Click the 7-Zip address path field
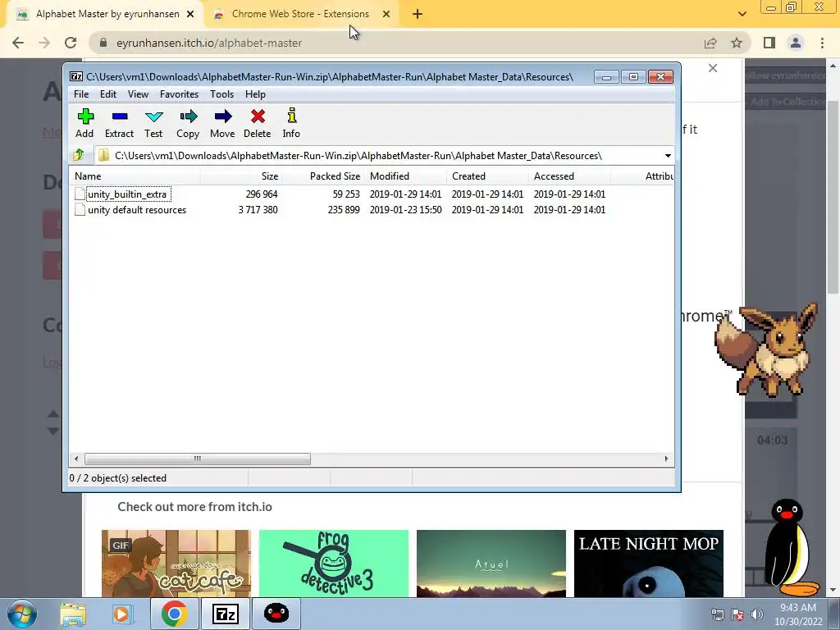Viewport: 840px width, 630px height. click(378, 156)
